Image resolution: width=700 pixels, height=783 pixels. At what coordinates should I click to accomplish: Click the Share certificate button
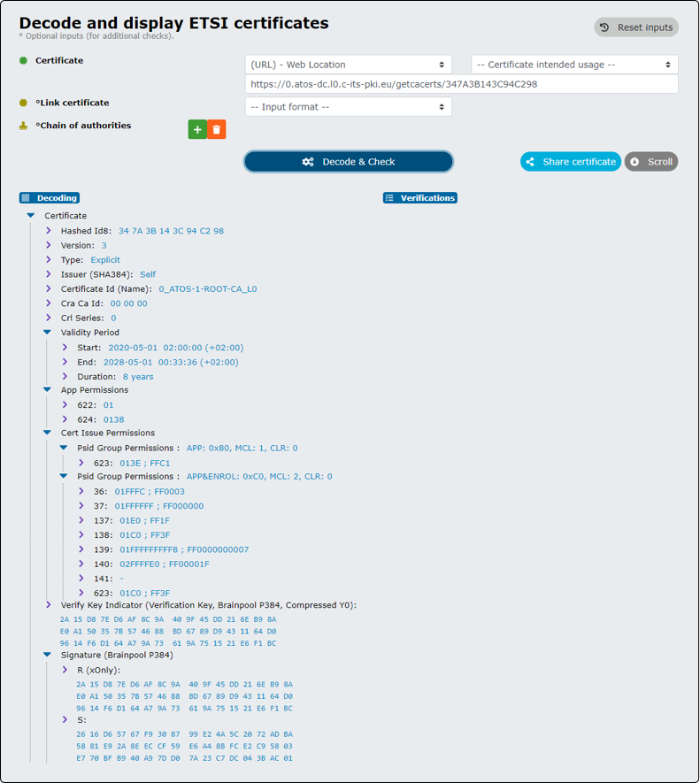tap(571, 162)
